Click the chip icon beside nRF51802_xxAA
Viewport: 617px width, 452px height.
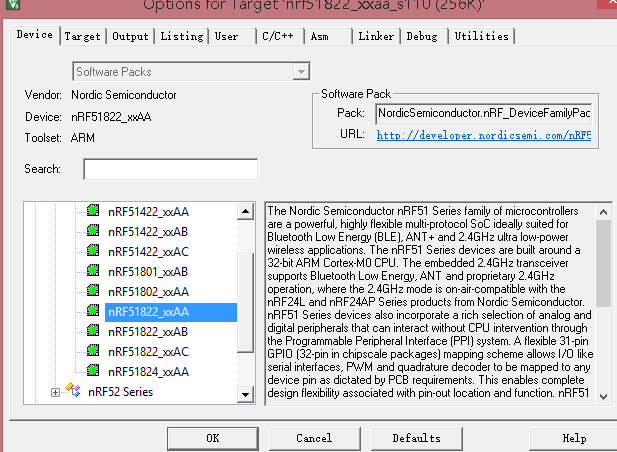click(x=93, y=290)
